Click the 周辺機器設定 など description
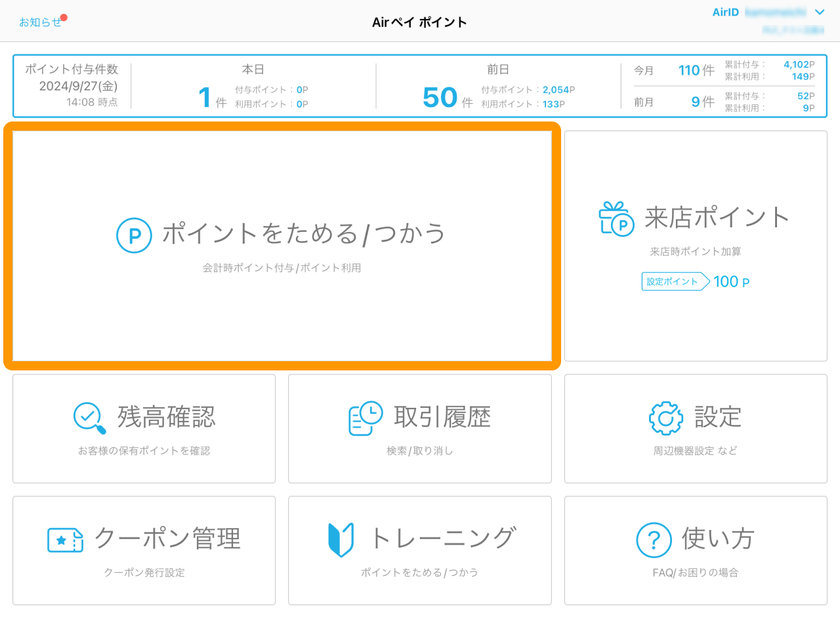This screenshot has width=840, height=618. coord(696,451)
